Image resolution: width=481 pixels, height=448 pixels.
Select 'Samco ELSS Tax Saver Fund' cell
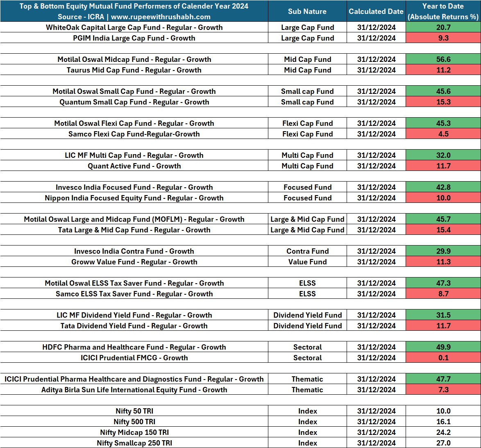click(134, 293)
